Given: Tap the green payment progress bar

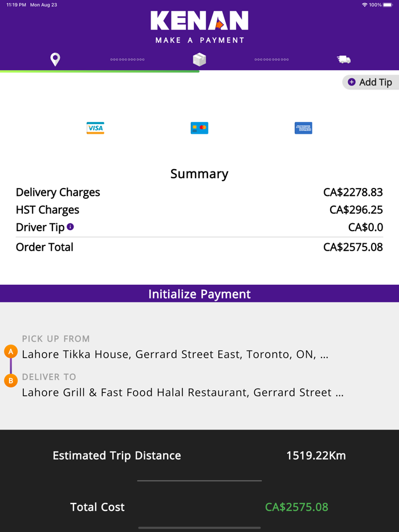Looking at the screenshot, I should [100, 71].
